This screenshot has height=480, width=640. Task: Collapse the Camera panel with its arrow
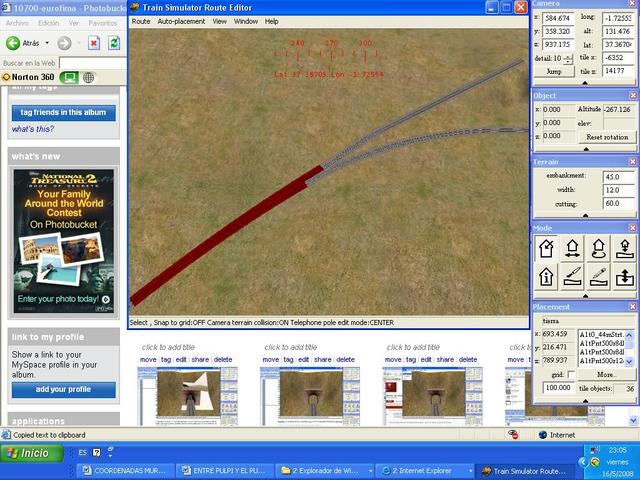tap(585, 84)
